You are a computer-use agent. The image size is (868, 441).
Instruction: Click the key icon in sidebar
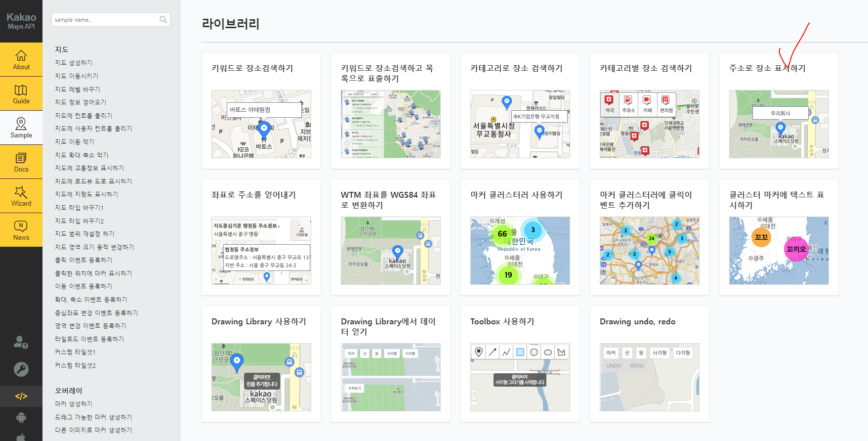click(21, 369)
